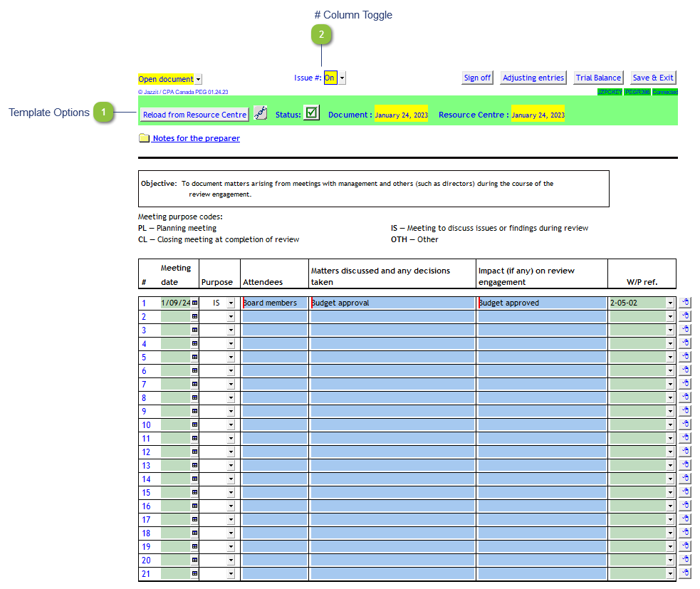The width and height of the screenshot is (700, 589).
Task: Click the IS purpose value in row 1
Action: click(x=216, y=303)
